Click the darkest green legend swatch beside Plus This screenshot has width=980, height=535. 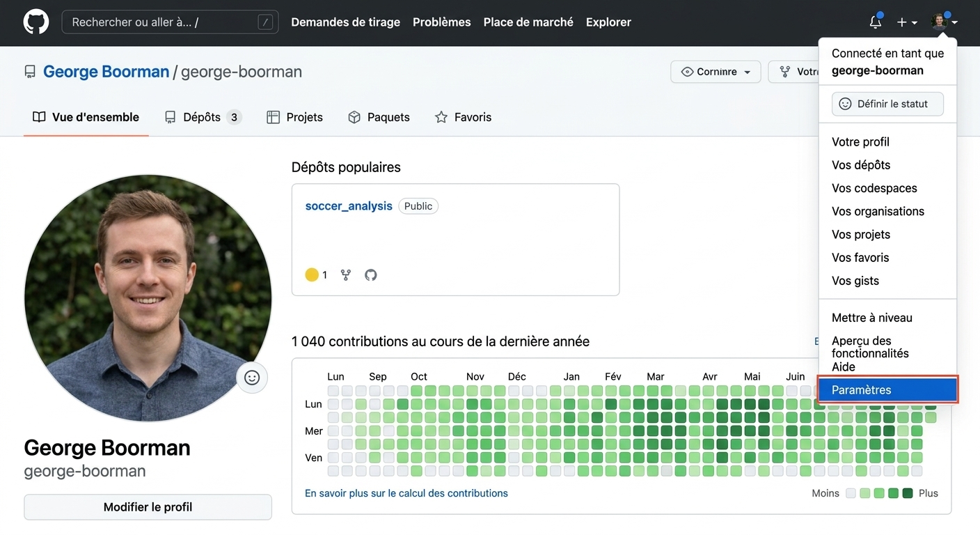click(908, 493)
